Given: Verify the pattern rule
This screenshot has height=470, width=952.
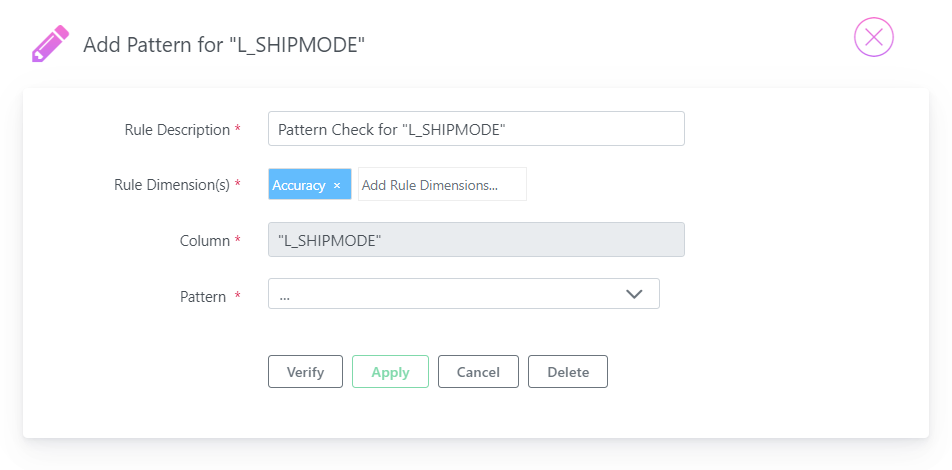Looking at the screenshot, I should click(x=305, y=372).
